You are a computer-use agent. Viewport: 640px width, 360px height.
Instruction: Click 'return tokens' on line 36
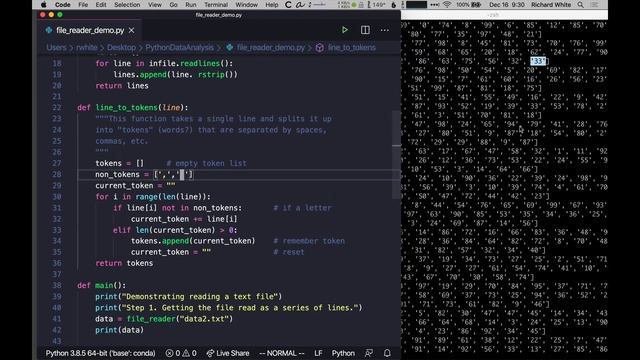point(124,263)
